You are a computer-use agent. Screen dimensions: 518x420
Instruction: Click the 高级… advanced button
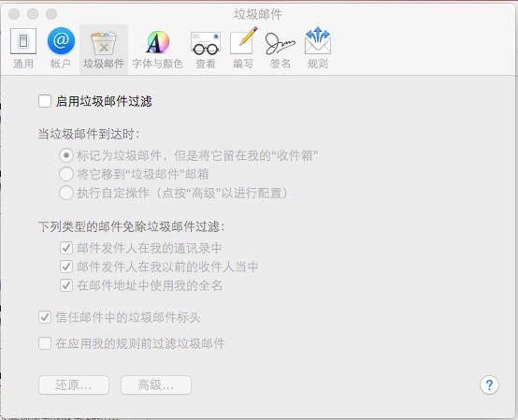click(156, 385)
